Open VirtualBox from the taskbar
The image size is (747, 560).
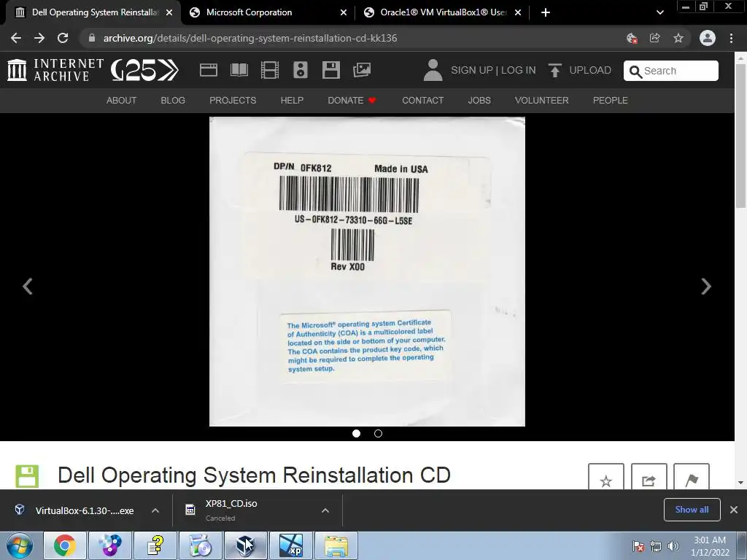point(246,545)
